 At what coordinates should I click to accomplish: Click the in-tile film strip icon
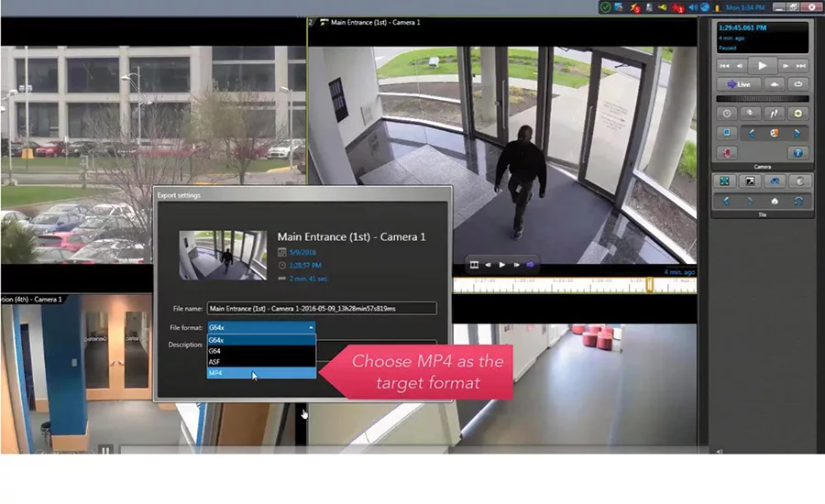point(474,265)
